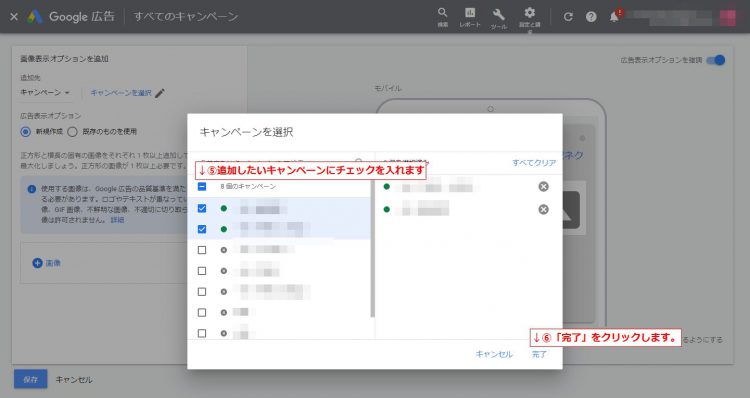Uncheck the first checked campaign checkbox

202,209
